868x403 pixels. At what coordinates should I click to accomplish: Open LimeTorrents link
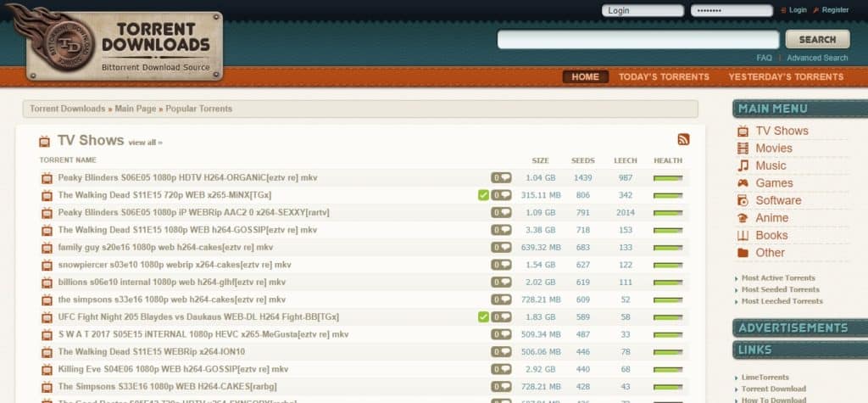765,378
